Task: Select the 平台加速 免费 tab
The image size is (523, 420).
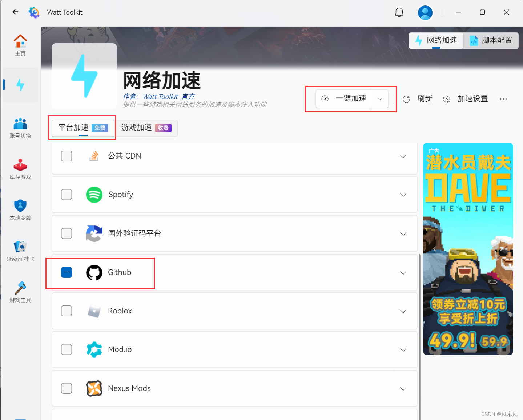Action: [x=83, y=128]
